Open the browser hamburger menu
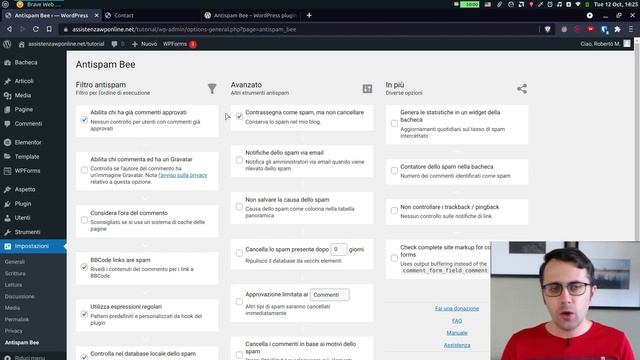Viewport: 640px width, 360px height. point(631,29)
